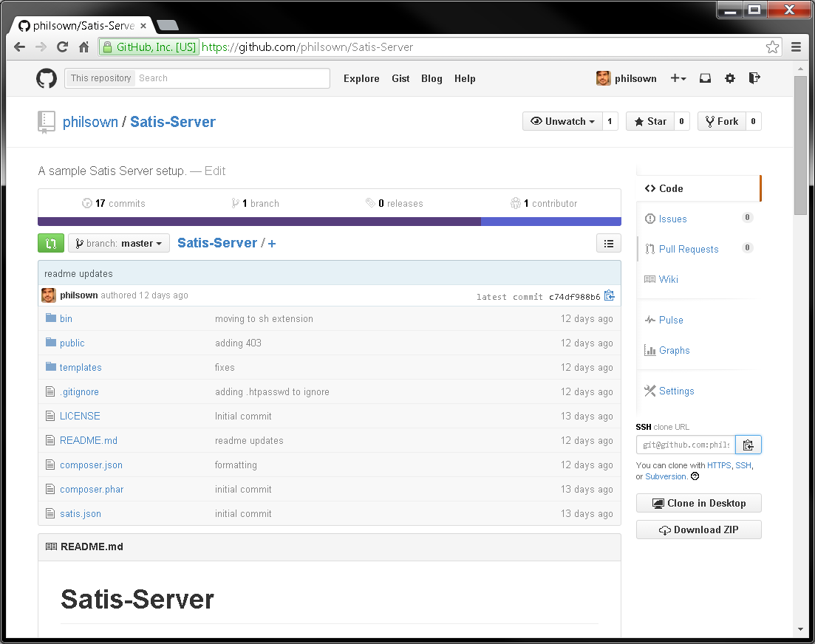The height and width of the screenshot is (644, 815).
Task: Open notifications inbox icon
Action: 705,78
